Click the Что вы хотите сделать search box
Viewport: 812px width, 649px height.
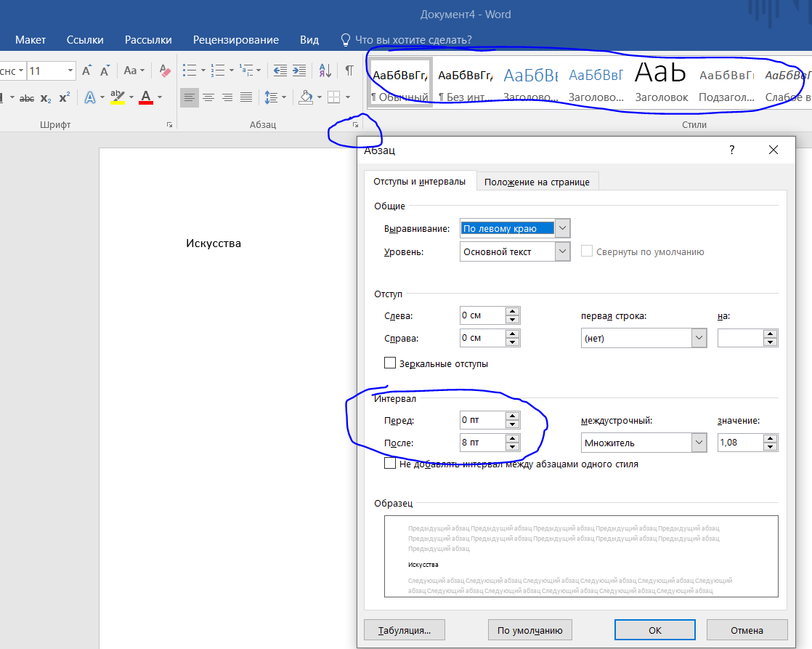(413, 40)
